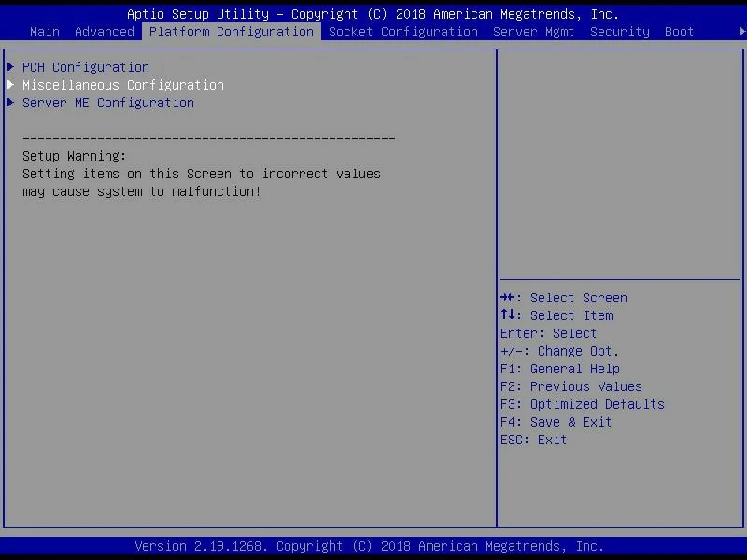747x560 pixels.
Task: Click the right arrow after the Boot tab
Action: [x=742, y=32]
